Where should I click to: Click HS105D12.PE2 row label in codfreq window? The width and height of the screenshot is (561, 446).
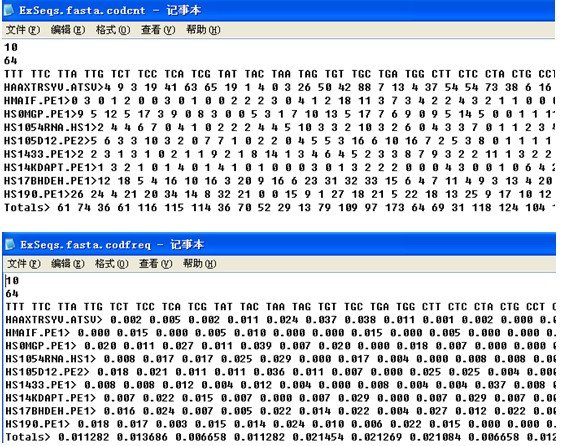point(48,372)
